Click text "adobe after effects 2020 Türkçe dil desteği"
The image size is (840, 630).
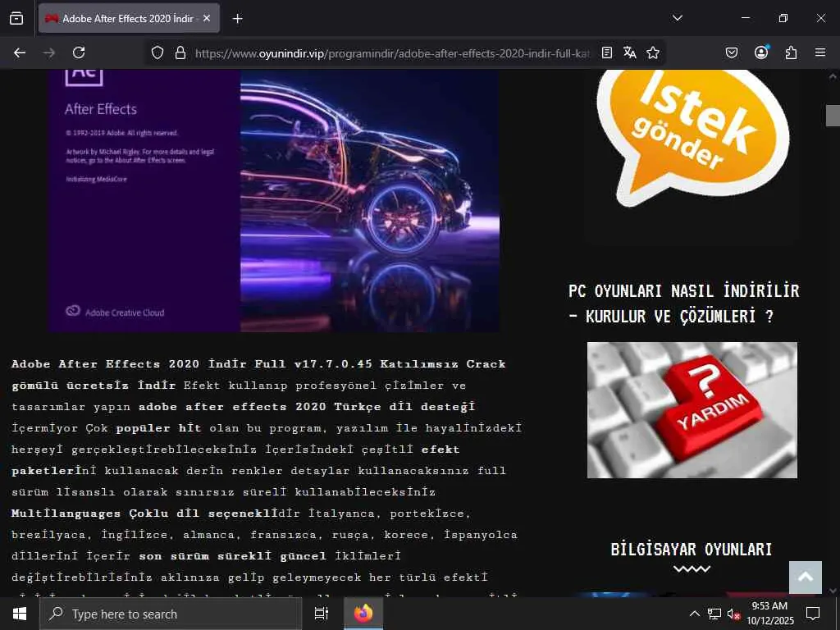click(307, 407)
